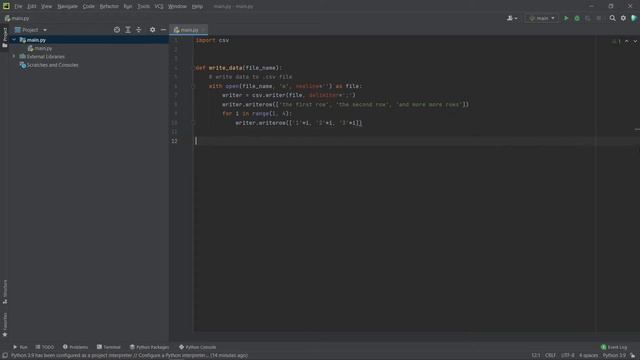The height and width of the screenshot is (360, 640).
Task: Click the Run with Coverage icon
Action: [x=588, y=18]
